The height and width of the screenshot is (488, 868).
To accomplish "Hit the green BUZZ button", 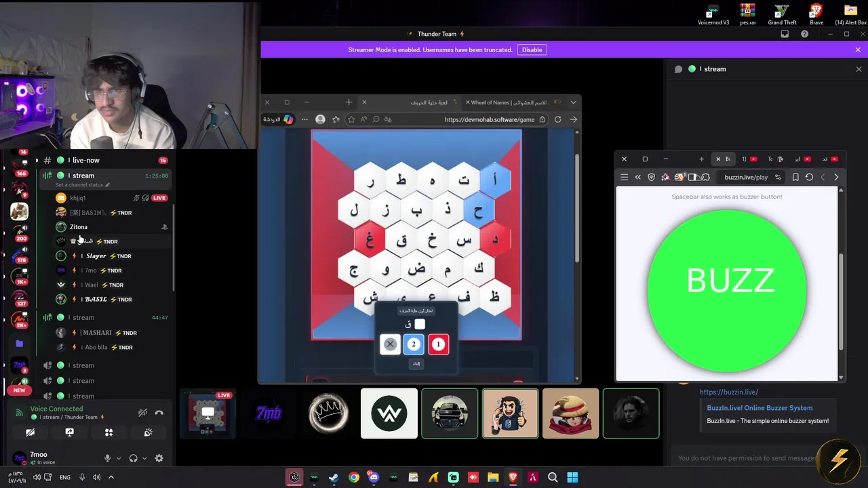I will coord(727,289).
